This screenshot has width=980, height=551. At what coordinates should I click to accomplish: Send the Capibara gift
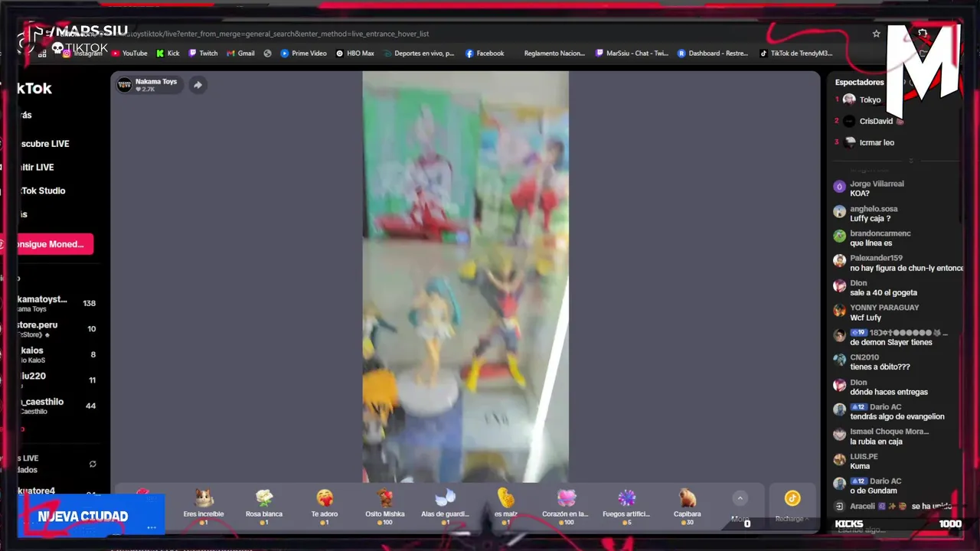click(687, 507)
